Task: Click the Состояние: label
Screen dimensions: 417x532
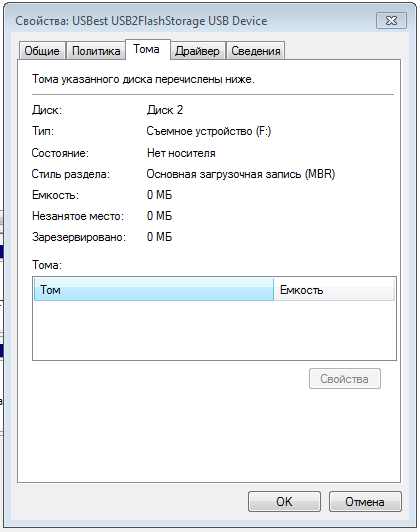Action: pos(60,153)
